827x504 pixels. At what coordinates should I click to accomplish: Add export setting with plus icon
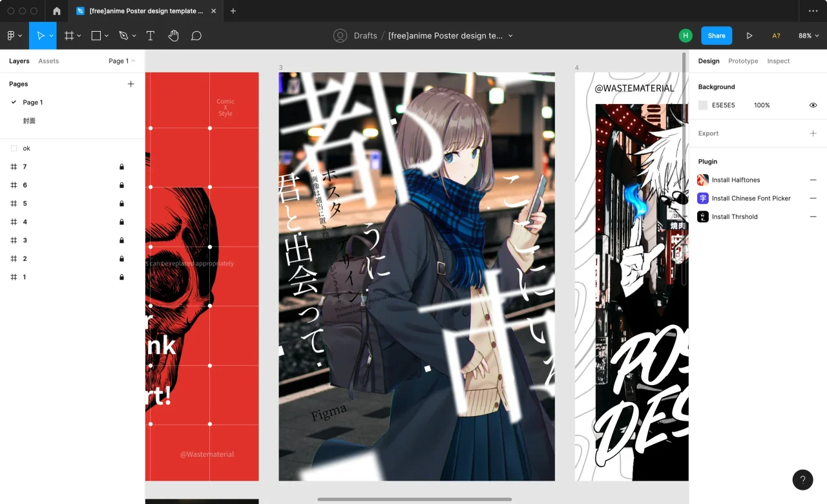point(813,133)
